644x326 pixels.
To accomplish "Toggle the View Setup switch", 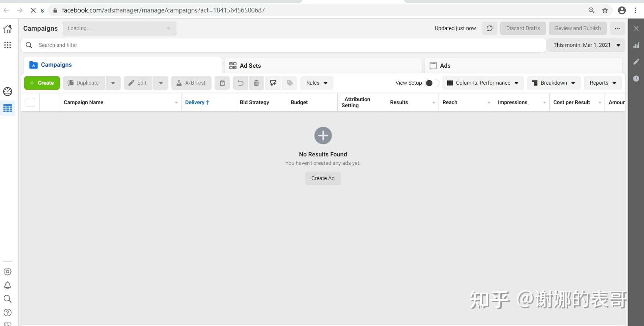I will tap(431, 83).
